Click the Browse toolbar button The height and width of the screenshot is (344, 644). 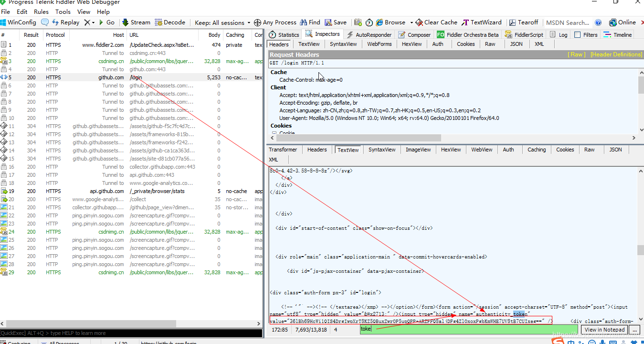pos(391,22)
